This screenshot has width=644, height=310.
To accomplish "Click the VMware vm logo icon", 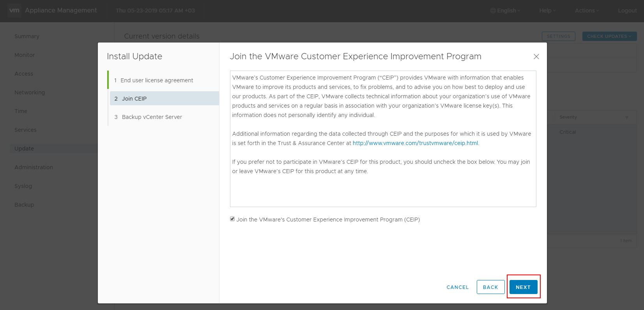I will coord(14,11).
